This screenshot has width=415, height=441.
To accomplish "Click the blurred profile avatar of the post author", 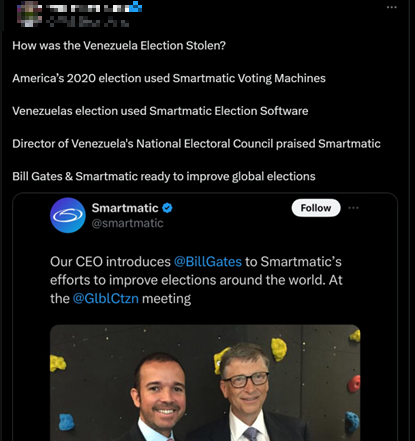I will click(29, 14).
